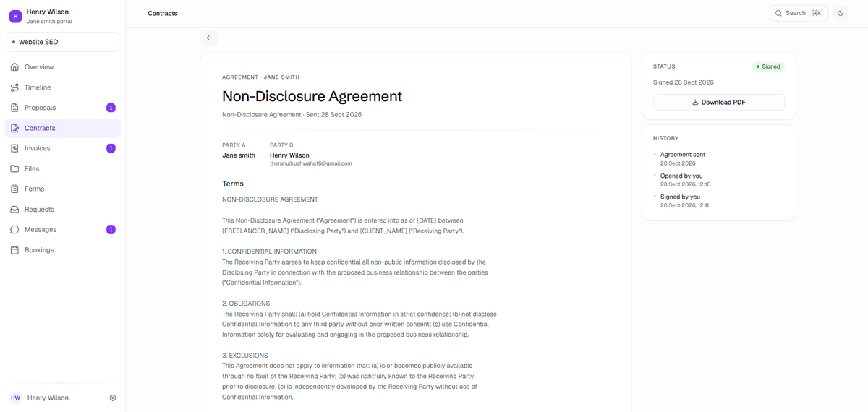
Task: Click the 'Agreement sent' history entry
Action: coord(683,158)
